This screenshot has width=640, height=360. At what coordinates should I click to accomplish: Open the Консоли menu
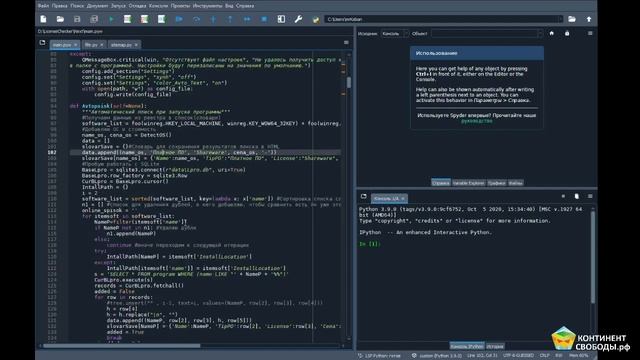coord(158,6)
